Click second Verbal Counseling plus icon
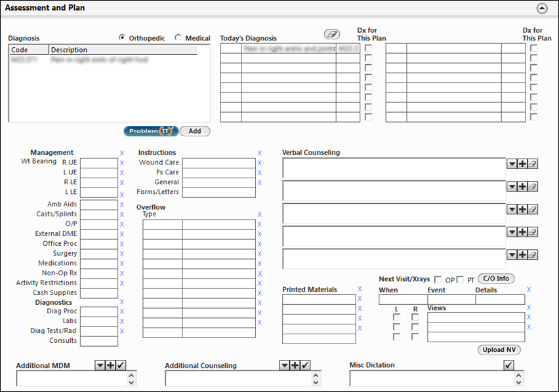Screen dimensions: 559x392 [x=522, y=187]
